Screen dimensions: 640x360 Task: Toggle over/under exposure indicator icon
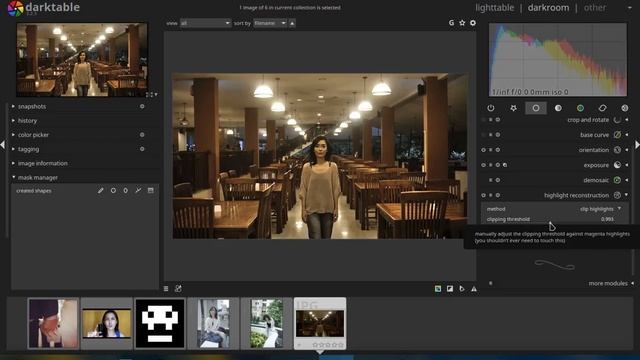point(450,289)
